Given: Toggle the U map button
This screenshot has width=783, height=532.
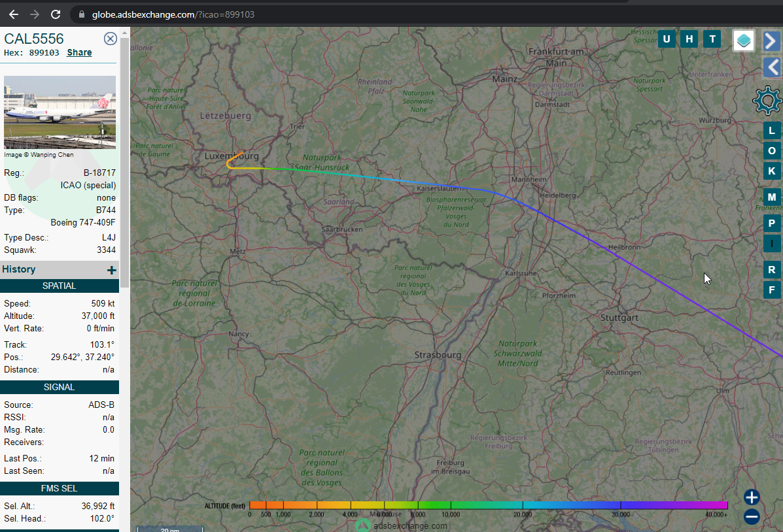Looking at the screenshot, I should click(x=667, y=39).
